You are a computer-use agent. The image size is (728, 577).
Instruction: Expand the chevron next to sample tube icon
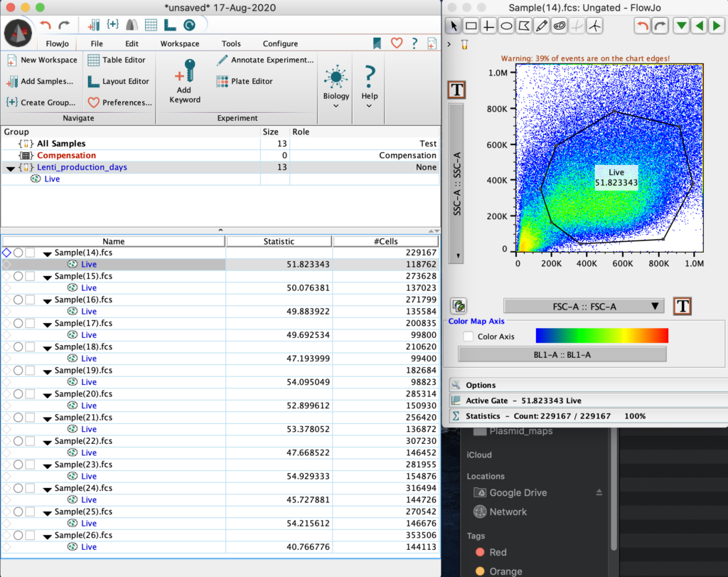pos(449,45)
